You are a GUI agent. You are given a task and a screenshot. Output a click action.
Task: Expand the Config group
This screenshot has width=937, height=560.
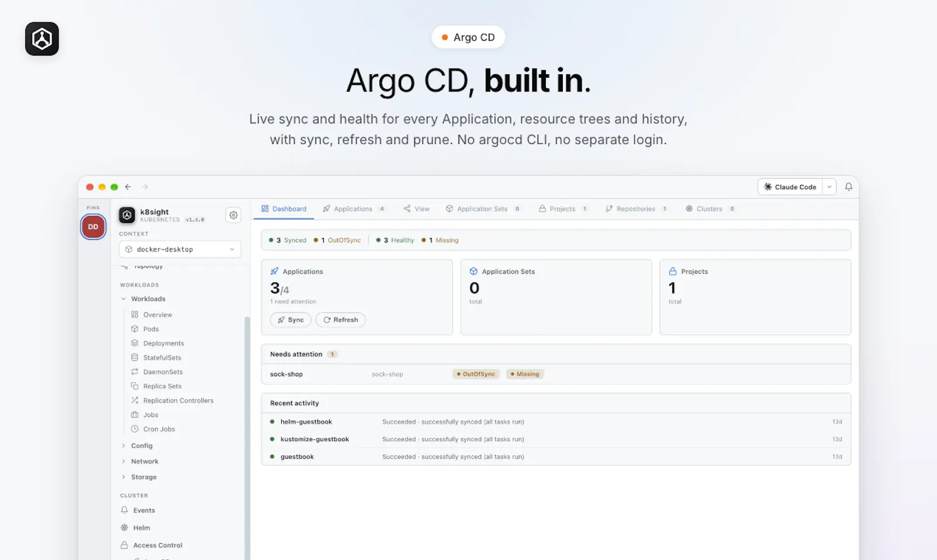[124, 446]
